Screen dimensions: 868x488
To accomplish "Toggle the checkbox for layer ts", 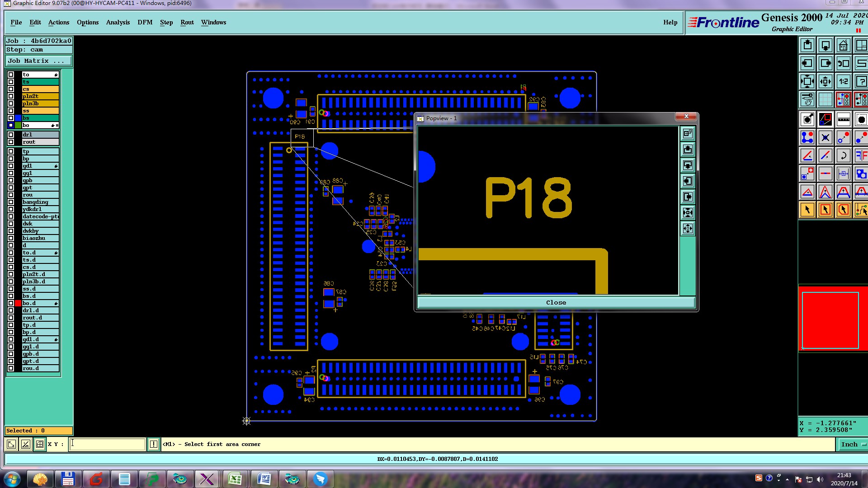I will [11, 82].
